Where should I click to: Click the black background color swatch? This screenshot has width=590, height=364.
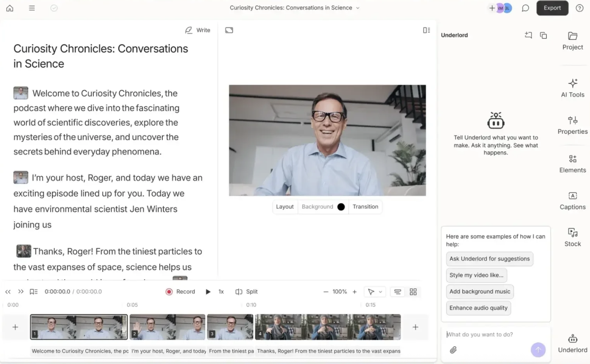tap(341, 206)
